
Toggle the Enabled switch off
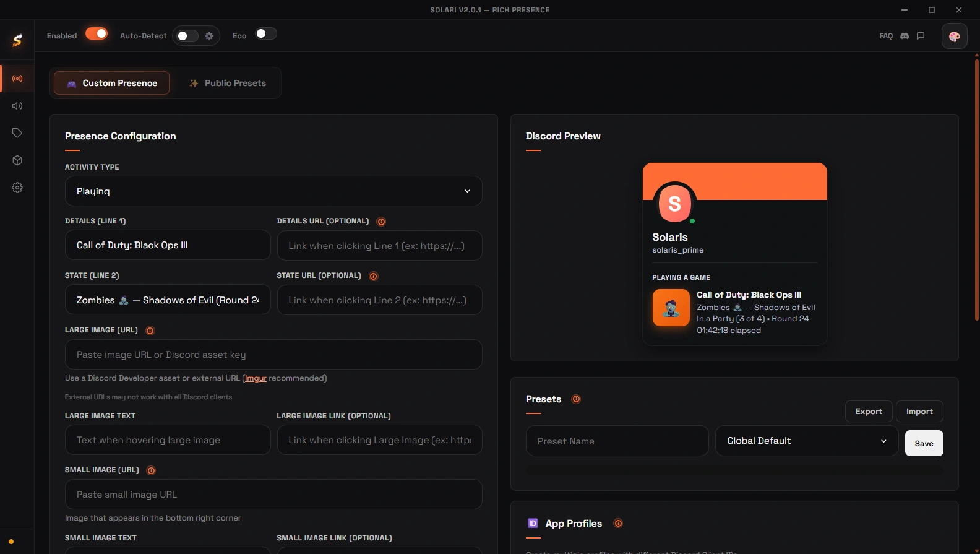click(97, 33)
